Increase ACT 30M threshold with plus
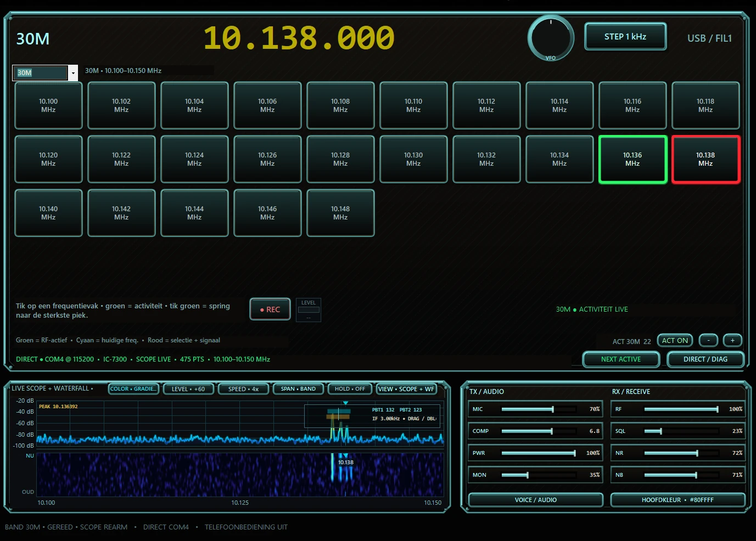The height and width of the screenshot is (541, 756). 732,340
